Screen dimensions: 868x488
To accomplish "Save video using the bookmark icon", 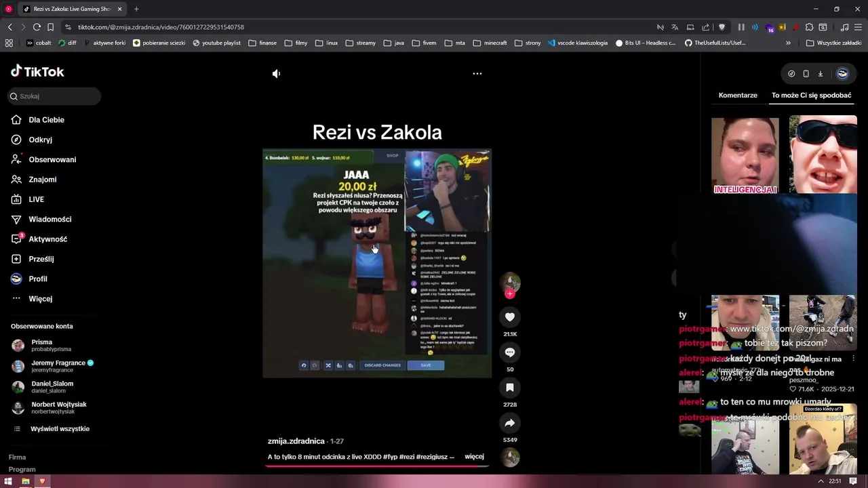I will click(510, 388).
